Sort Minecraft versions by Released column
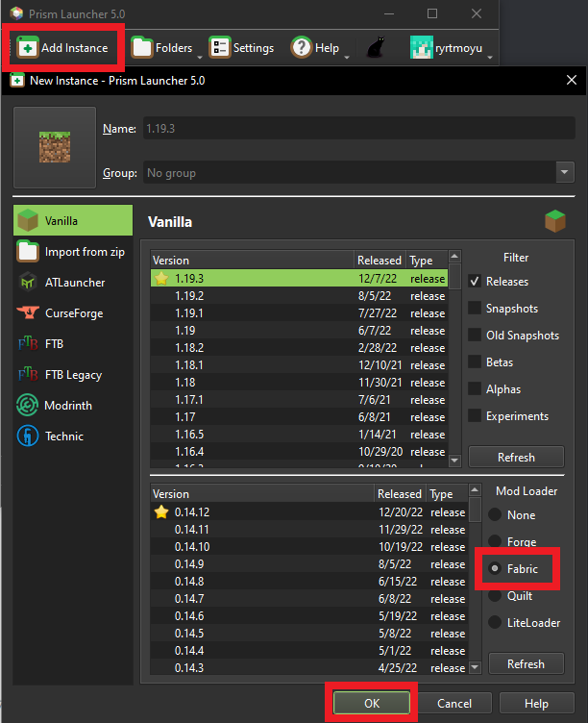 click(380, 260)
